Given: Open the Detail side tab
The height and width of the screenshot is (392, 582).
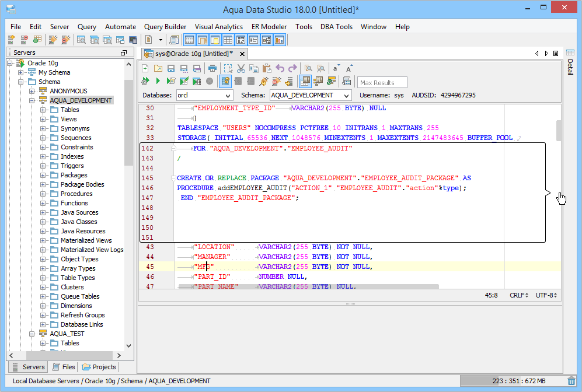Looking at the screenshot, I should (570, 62).
